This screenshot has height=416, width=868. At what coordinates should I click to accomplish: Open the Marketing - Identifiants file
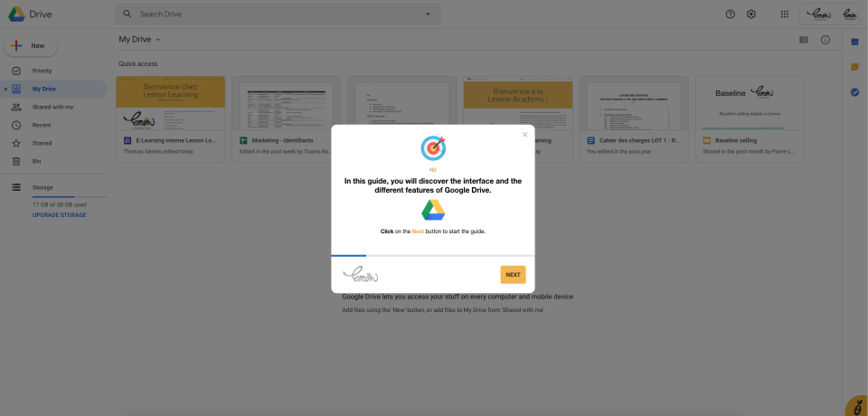(x=287, y=119)
